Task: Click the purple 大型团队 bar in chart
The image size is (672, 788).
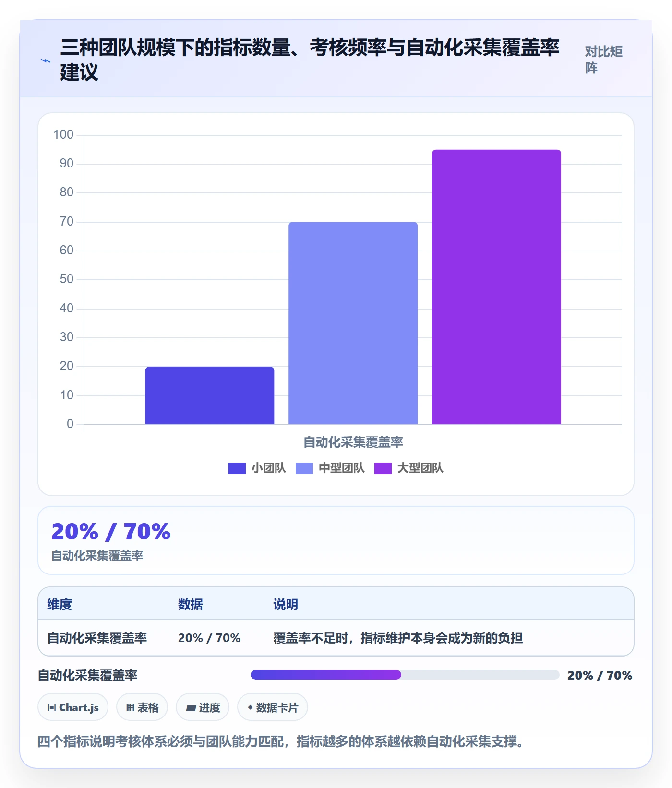Action: pos(496,287)
